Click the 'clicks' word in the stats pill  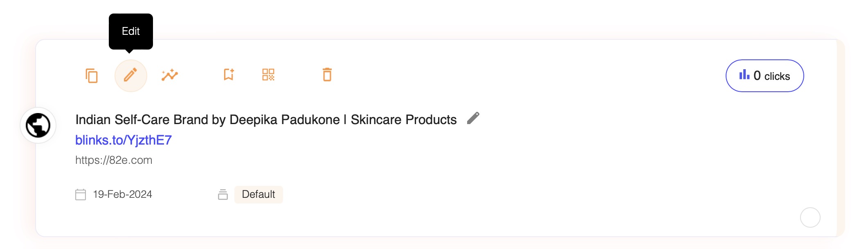click(x=777, y=76)
